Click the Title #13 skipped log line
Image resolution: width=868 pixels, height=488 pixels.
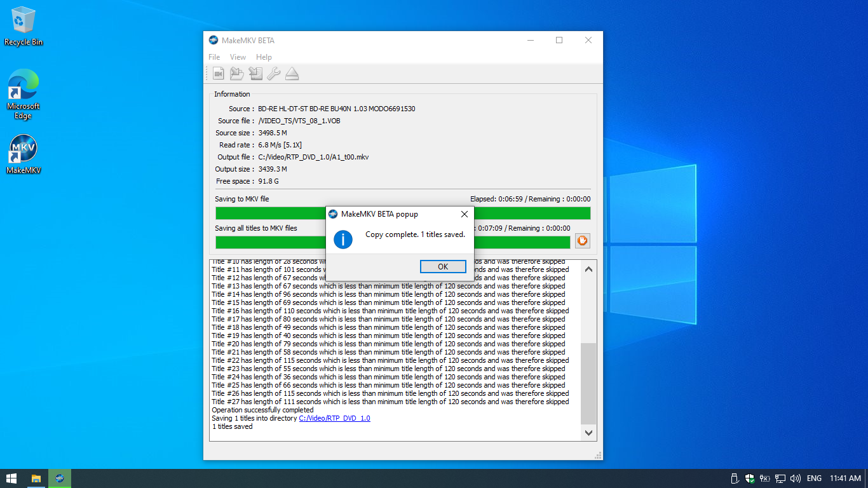pyautogui.click(x=388, y=286)
